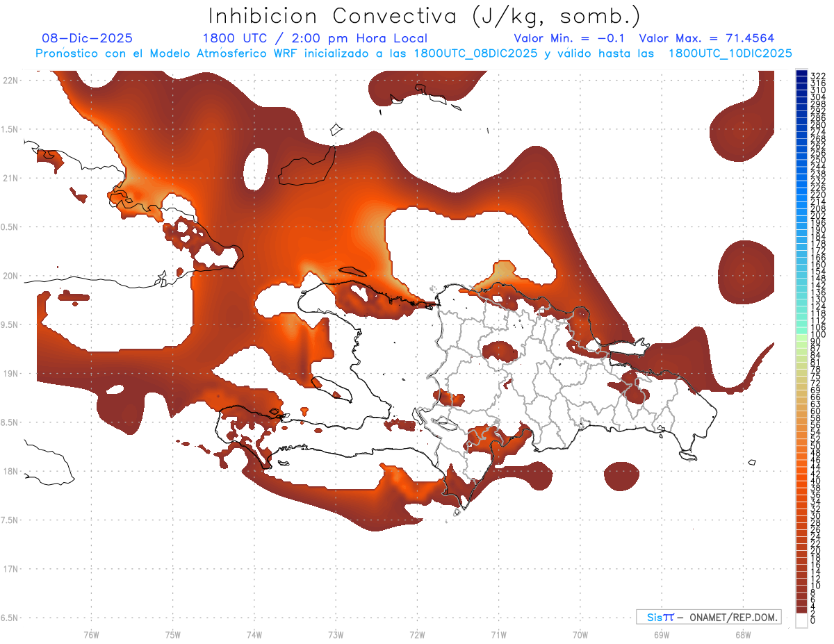Click the '17N' latitude label
This screenshot has width=834, height=644.
(x=11, y=569)
